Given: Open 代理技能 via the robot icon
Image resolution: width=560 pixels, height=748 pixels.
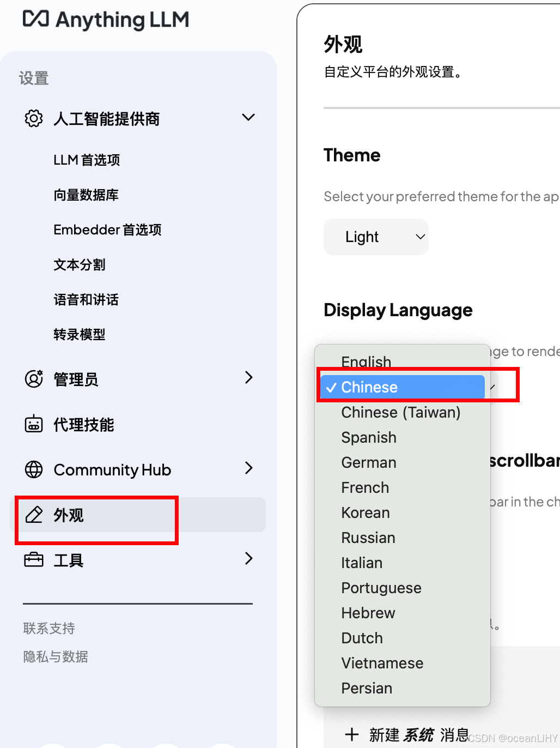Looking at the screenshot, I should (x=33, y=424).
